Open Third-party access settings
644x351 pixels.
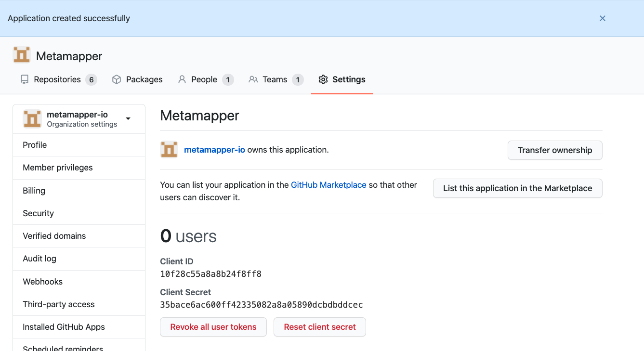pyautogui.click(x=79, y=304)
